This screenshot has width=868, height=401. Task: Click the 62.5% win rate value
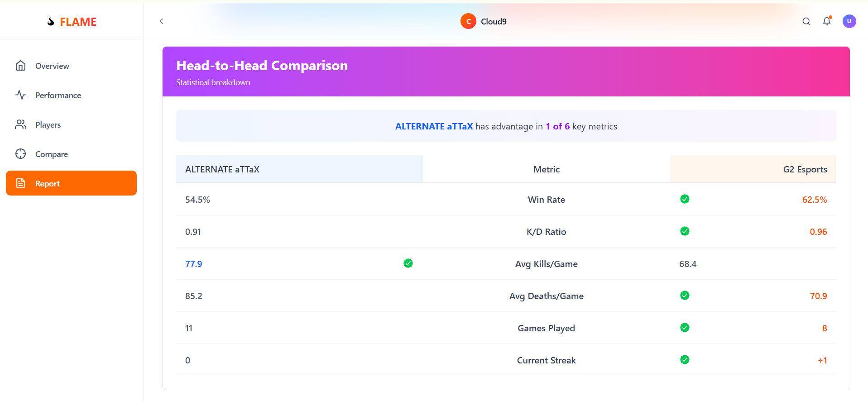815,200
